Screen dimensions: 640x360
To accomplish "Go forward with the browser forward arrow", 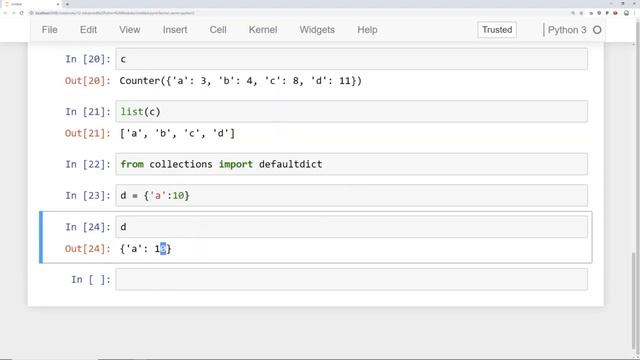I will [13, 13].
